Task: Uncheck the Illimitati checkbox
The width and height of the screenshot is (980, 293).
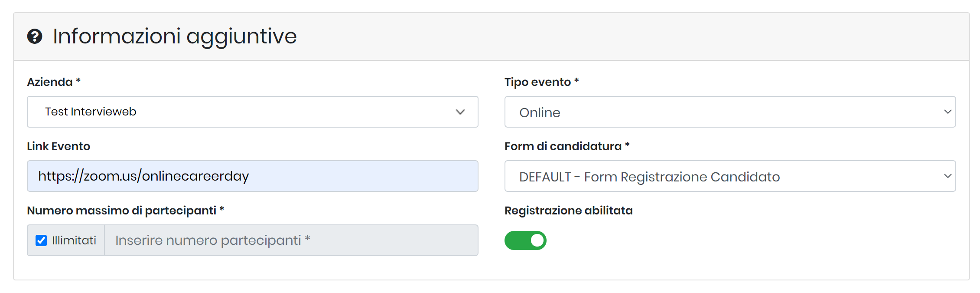Action: 41,240
